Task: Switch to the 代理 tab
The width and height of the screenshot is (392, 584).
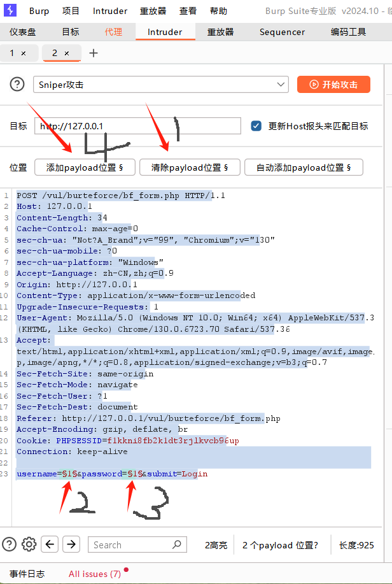Action: [113, 32]
